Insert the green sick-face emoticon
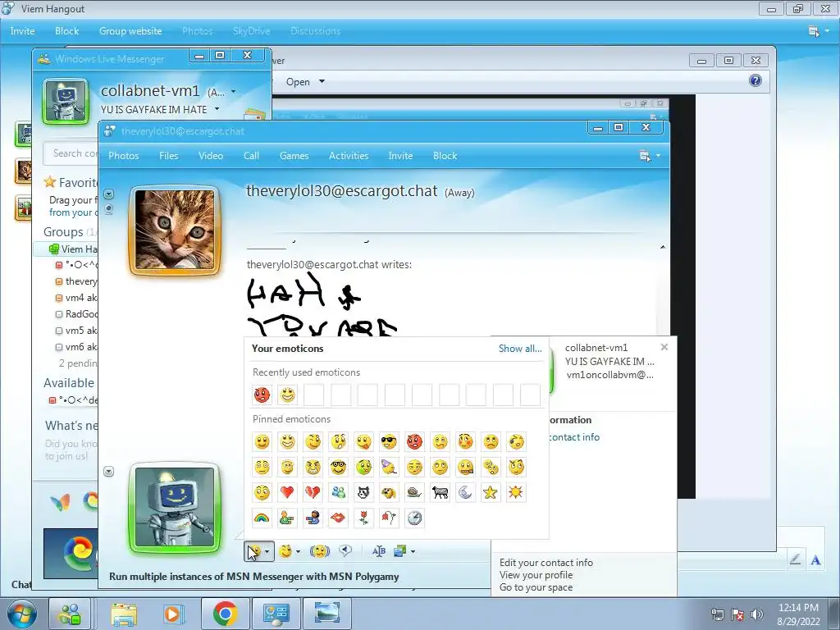This screenshot has height=630, width=840. pyautogui.click(x=363, y=467)
